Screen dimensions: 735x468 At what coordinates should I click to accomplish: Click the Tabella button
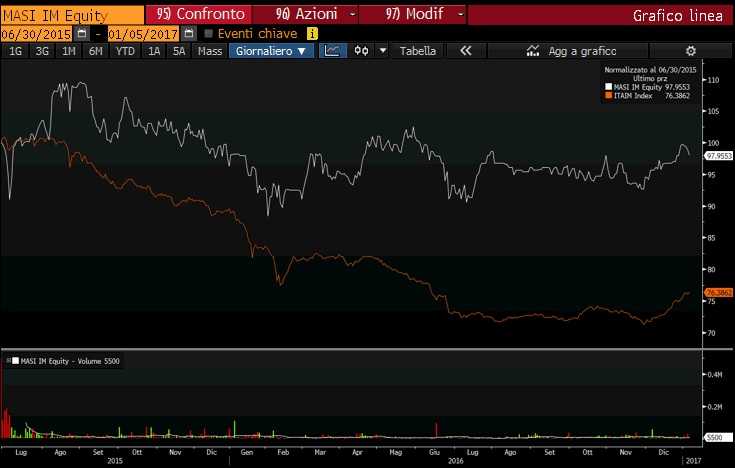pyautogui.click(x=418, y=51)
